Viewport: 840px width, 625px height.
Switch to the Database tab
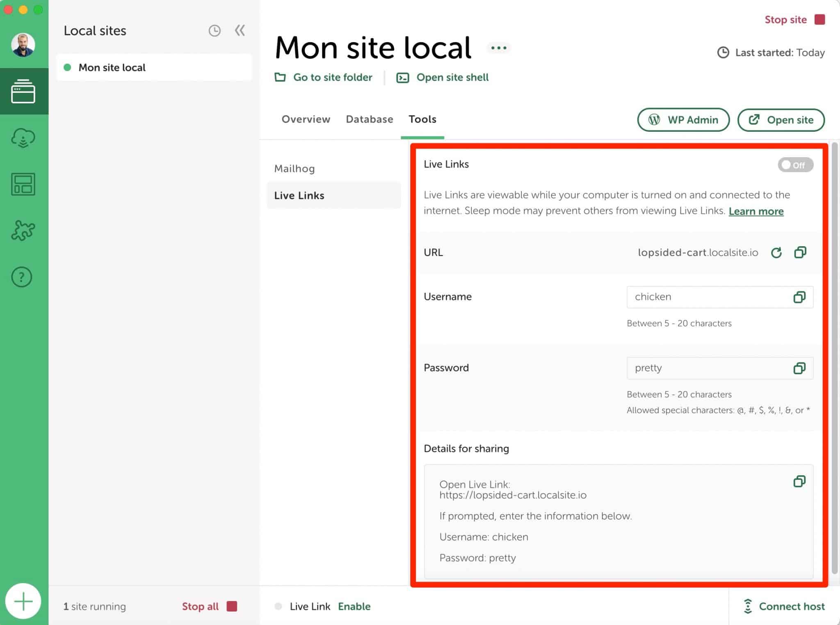point(370,119)
